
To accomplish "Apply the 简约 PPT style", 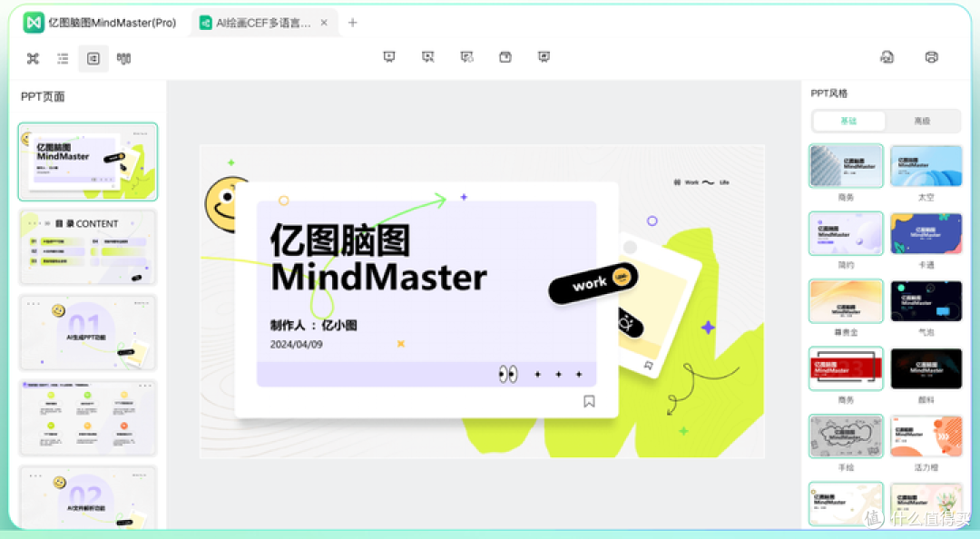I will 846,233.
